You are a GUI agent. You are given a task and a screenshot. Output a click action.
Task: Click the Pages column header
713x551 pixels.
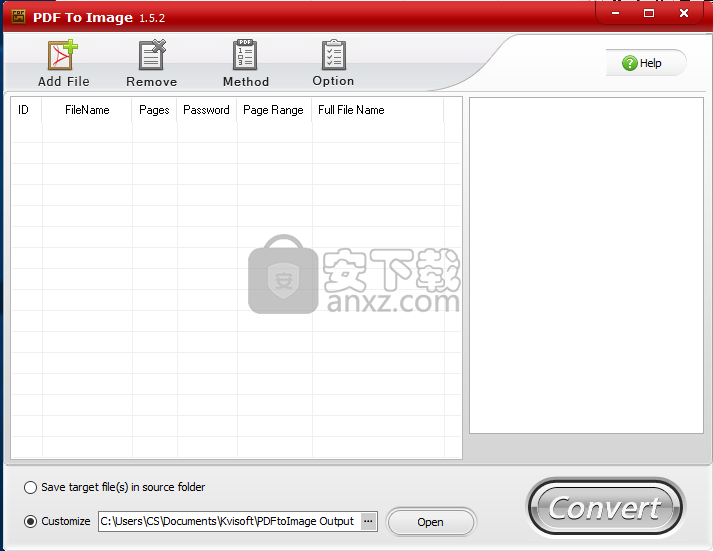coord(154,110)
